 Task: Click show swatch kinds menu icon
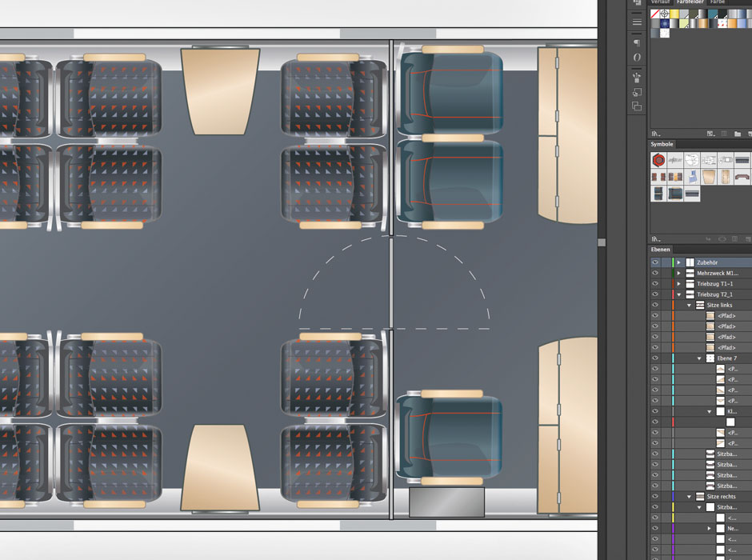click(x=710, y=134)
